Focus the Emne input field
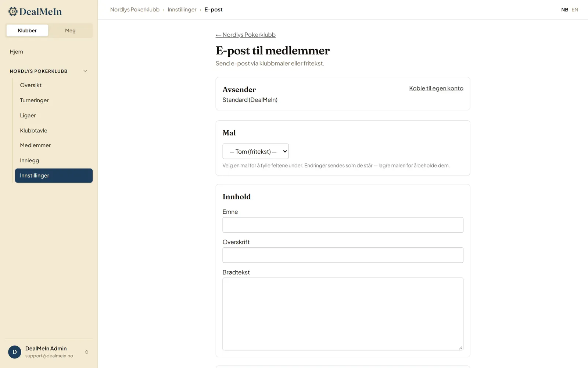Image resolution: width=588 pixels, height=368 pixels. tap(343, 225)
